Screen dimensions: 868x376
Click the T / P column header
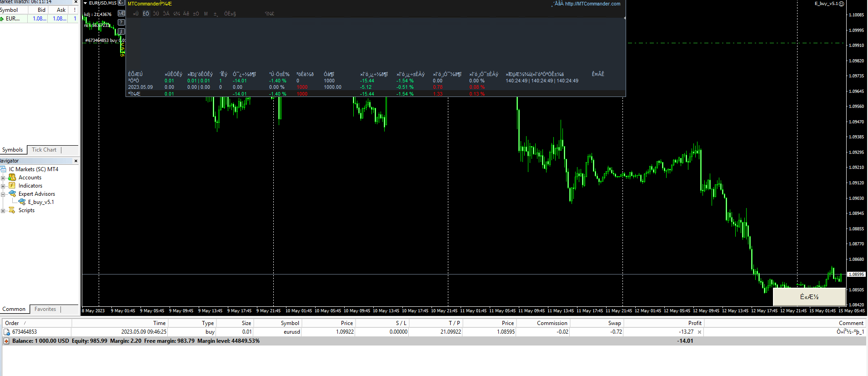tap(436, 323)
